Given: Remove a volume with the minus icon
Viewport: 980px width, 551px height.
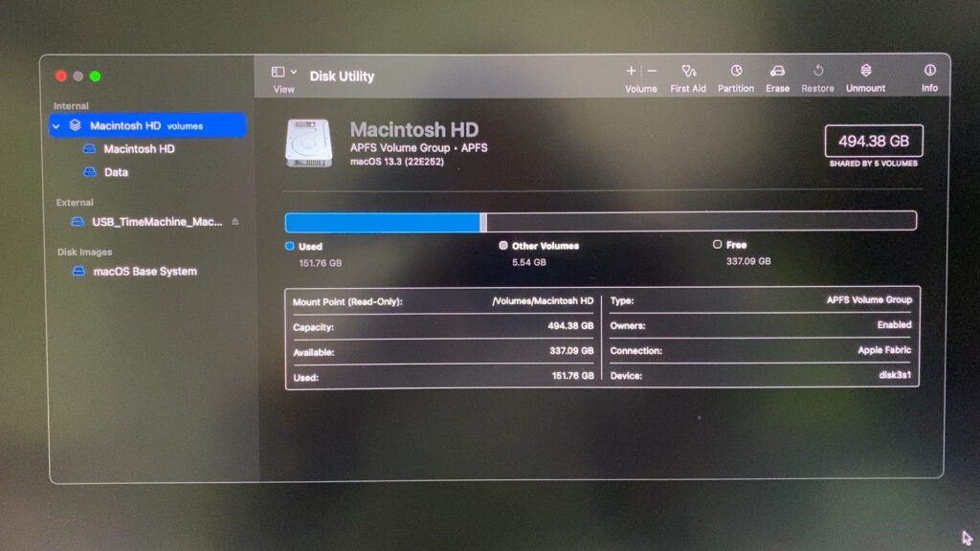Looking at the screenshot, I should pyautogui.click(x=652, y=71).
